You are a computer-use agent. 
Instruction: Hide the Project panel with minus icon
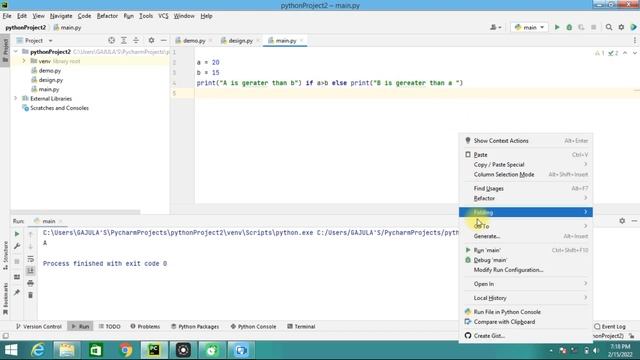[x=163, y=40]
